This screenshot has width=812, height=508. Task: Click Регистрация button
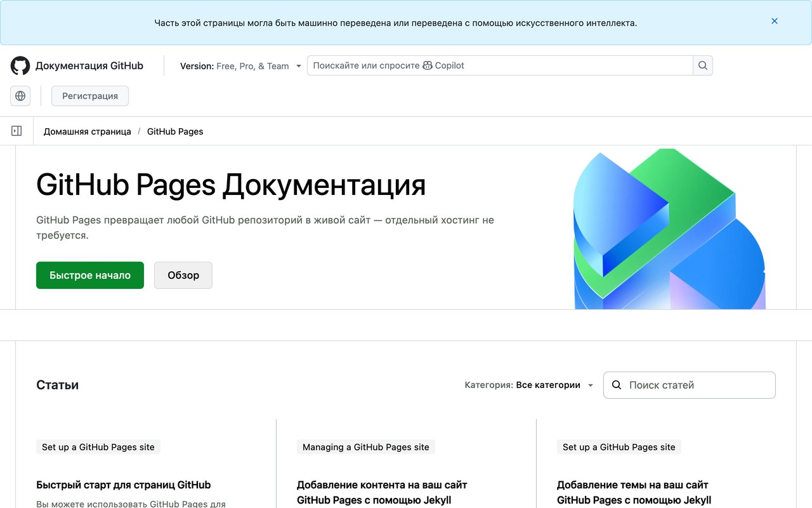[90, 96]
